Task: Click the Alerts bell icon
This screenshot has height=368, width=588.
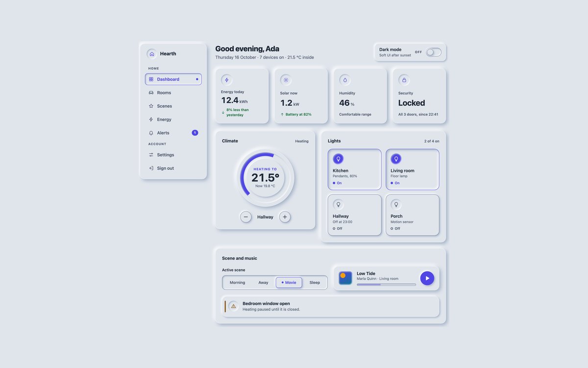Action: click(151, 133)
